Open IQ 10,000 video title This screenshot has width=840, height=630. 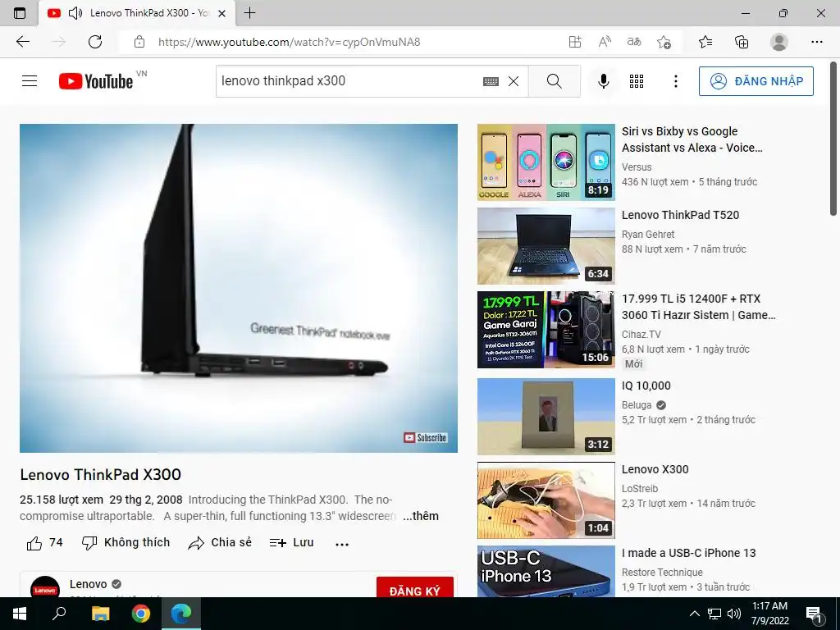point(646,386)
